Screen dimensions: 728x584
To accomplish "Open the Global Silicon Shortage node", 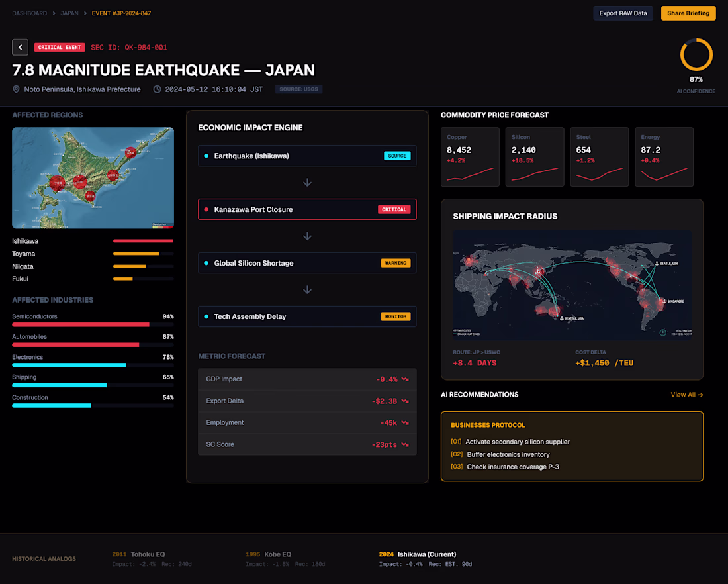I will coord(307,263).
